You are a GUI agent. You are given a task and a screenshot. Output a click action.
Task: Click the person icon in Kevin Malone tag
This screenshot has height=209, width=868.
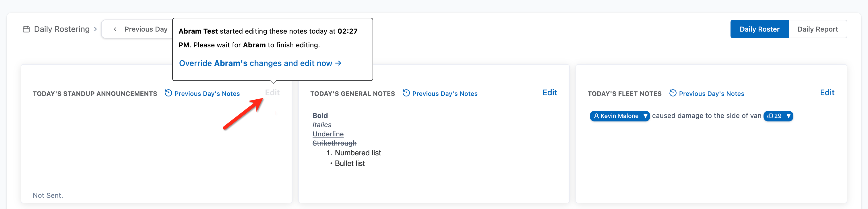pyautogui.click(x=596, y=116)
